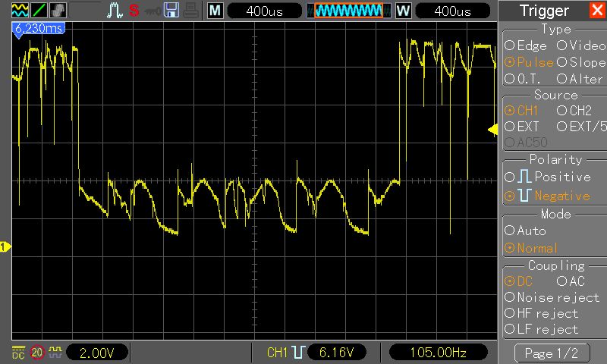The width and height of the screenshot is (607, 364).
Task: Choose Positive polarity option
Action: pos(548,177)
